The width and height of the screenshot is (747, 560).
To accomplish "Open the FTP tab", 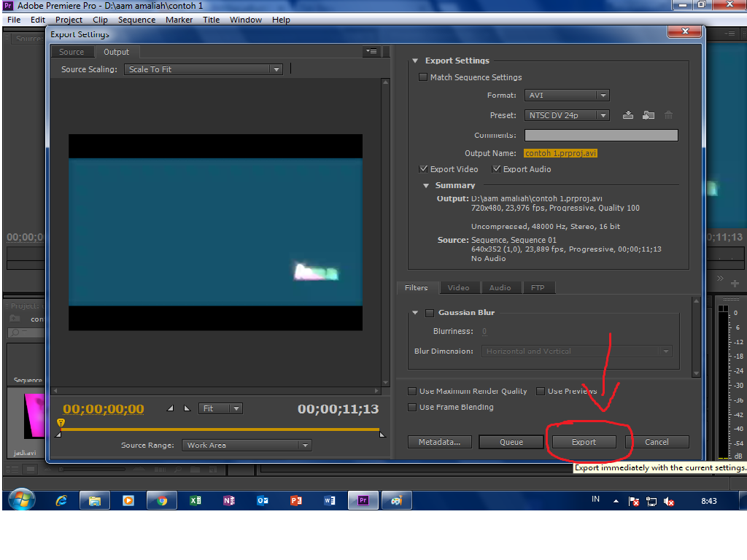I will pos(538,287).
